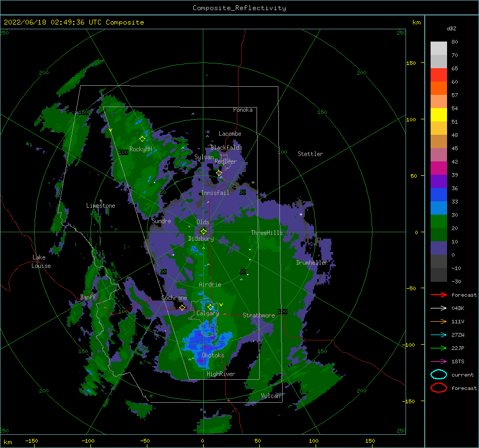Click the yellow diamond marker above Calgary
This screenshot has width=479, height=448.
[210, 307]
